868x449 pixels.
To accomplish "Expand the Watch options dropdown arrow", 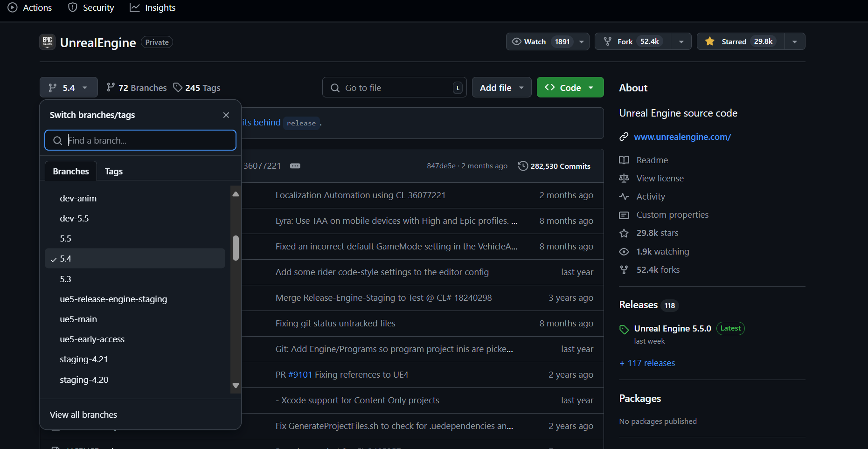I will 582,41.
